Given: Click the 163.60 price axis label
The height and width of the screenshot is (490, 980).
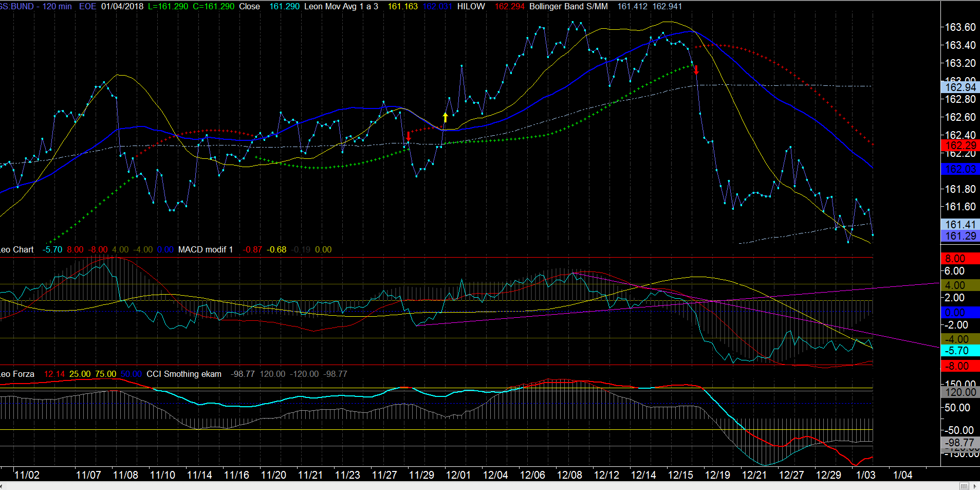Looking at the screenshot, I should [960, 27].
